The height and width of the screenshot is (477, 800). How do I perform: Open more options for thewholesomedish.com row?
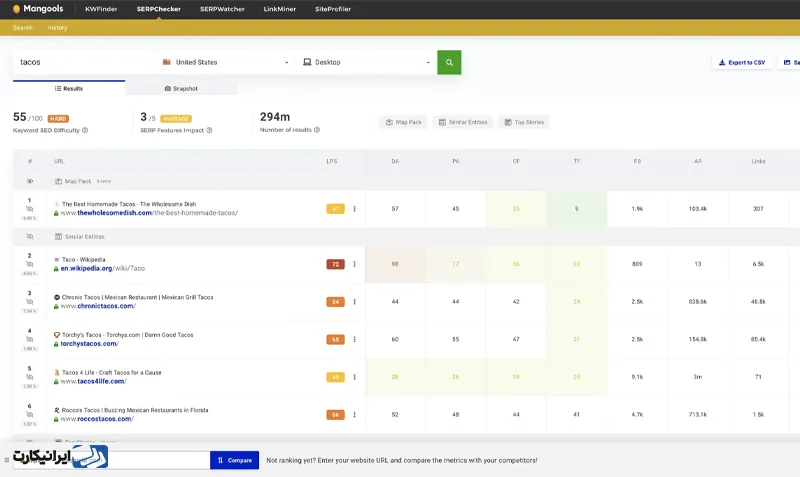point(355,209)
